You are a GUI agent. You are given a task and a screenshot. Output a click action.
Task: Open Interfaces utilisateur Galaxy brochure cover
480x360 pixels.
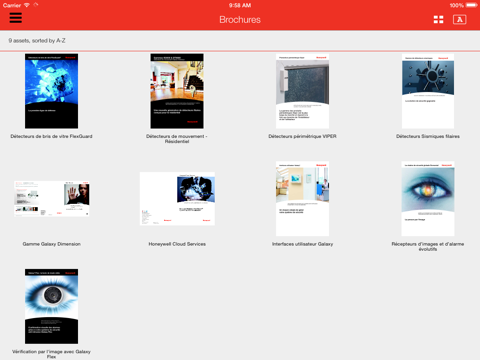point(302,199)
